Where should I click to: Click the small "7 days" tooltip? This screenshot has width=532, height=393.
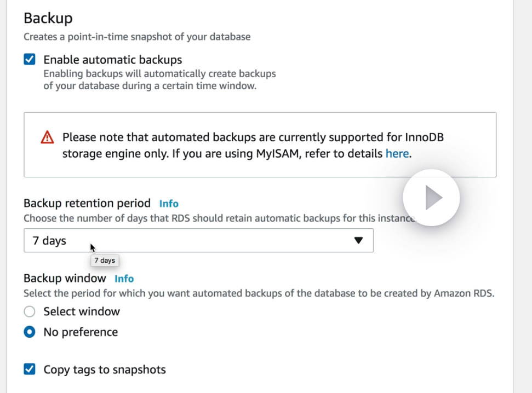coord(104,261)
